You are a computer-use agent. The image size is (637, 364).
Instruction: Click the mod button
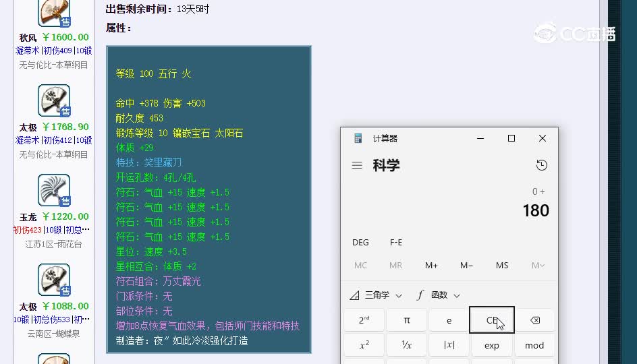pyautogui.click(x=534, y=345)
